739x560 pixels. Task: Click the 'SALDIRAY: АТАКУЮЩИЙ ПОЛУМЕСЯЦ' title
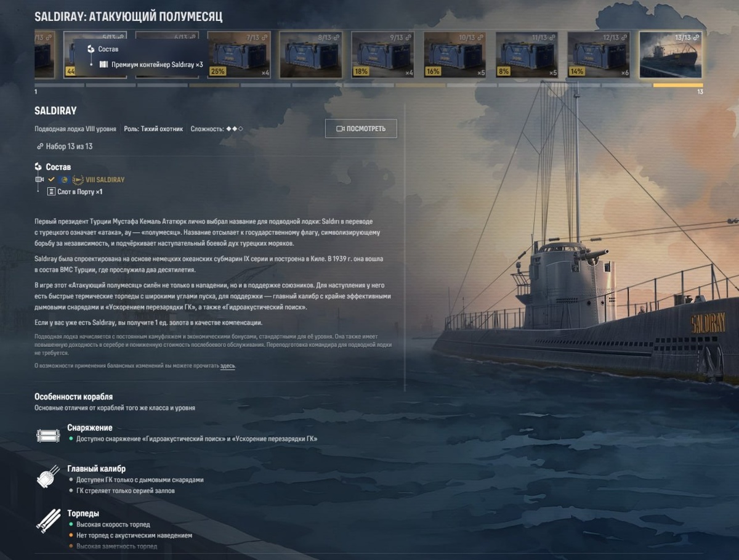(129, 16)
